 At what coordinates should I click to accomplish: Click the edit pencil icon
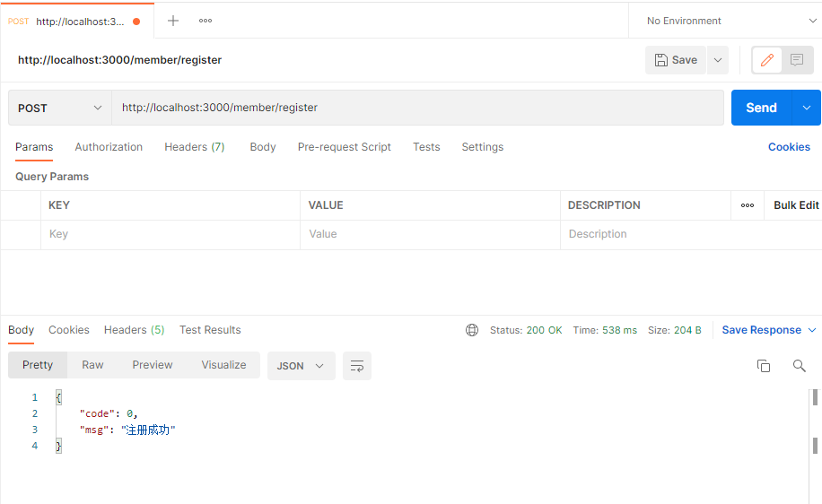pyautogui.click(x=767, y=60)
